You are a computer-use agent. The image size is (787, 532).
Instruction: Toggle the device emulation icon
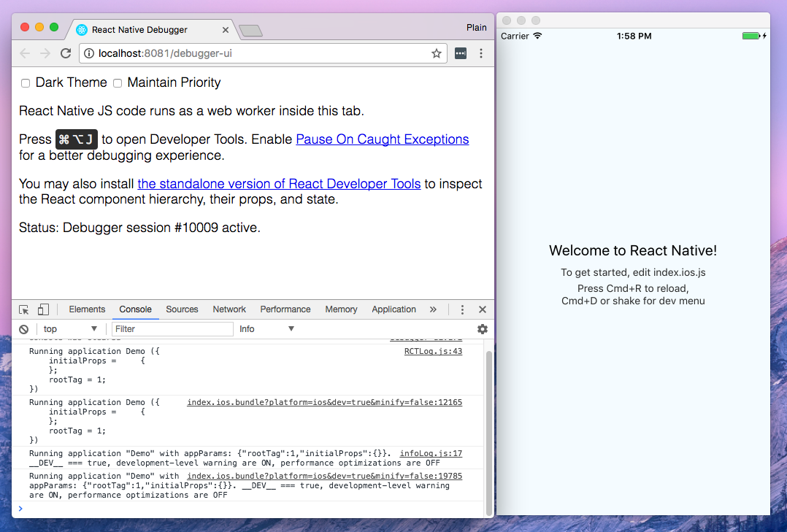point(43,309)
